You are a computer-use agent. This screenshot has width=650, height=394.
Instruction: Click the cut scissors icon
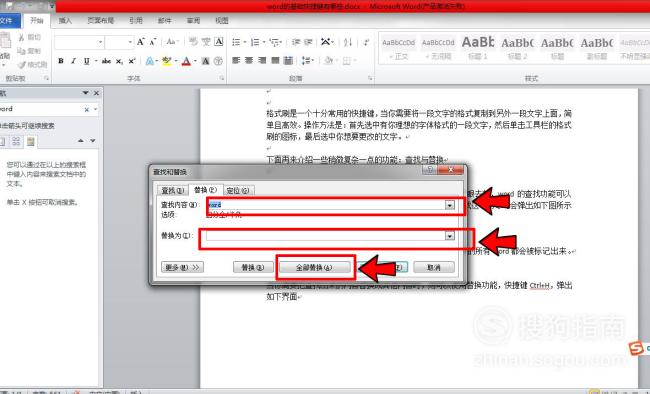[22, 38]
